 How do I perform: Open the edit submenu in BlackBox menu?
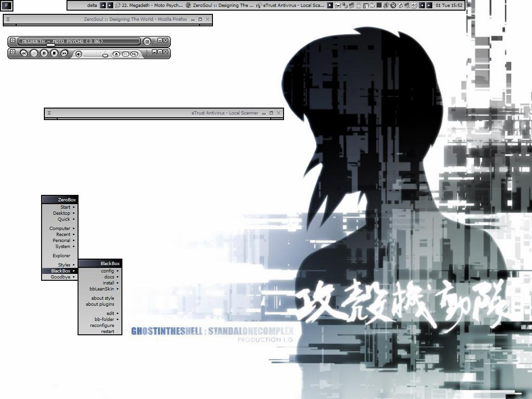point(100,314)
